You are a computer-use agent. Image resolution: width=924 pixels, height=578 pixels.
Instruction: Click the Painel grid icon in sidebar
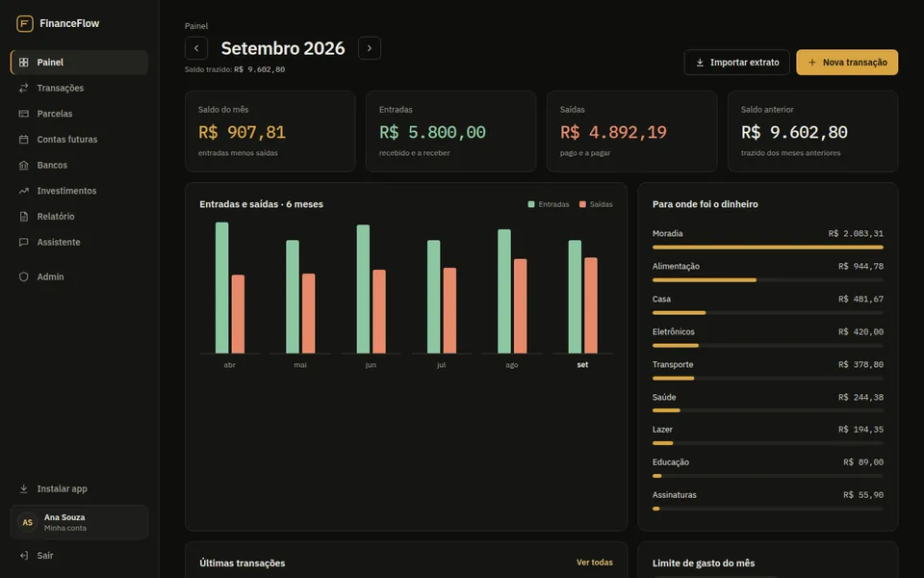click(x=23, y=62)
